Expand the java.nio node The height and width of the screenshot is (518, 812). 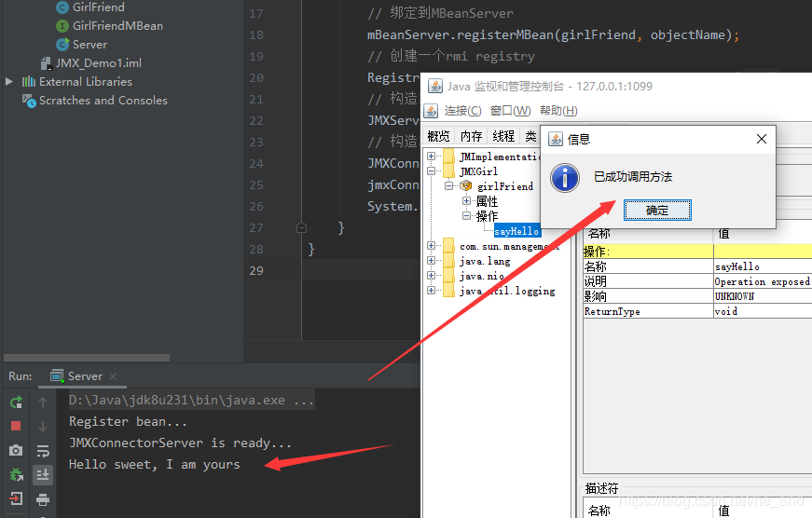coord(431,275)
